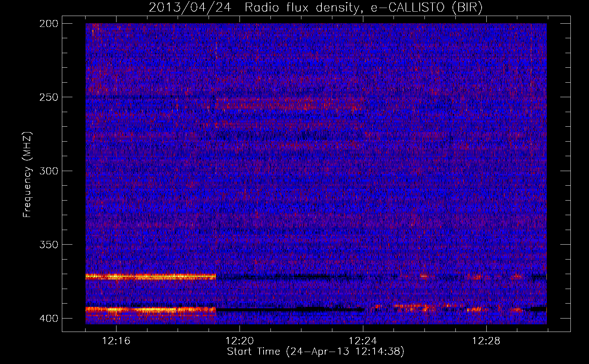
Task: Click the 400 frequency tick label
Action: pyautogui.click(x=49, y=318)
